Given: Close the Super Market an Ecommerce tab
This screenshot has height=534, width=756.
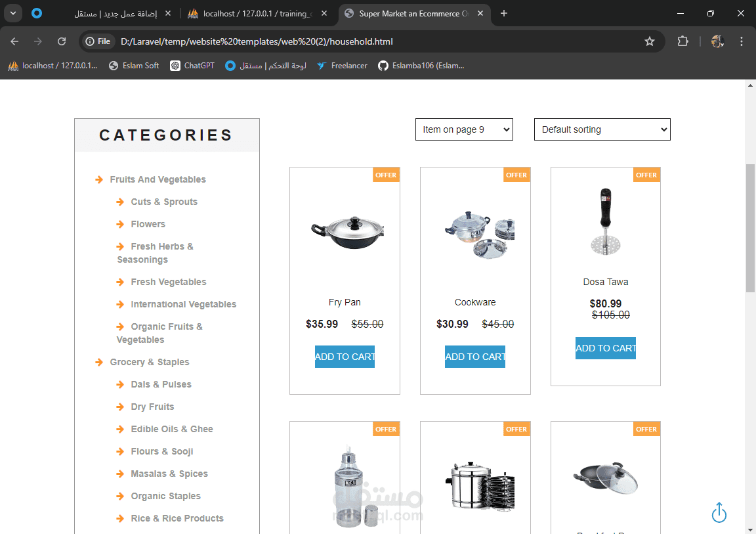Looking at the screenshot, I should point(480,14).
